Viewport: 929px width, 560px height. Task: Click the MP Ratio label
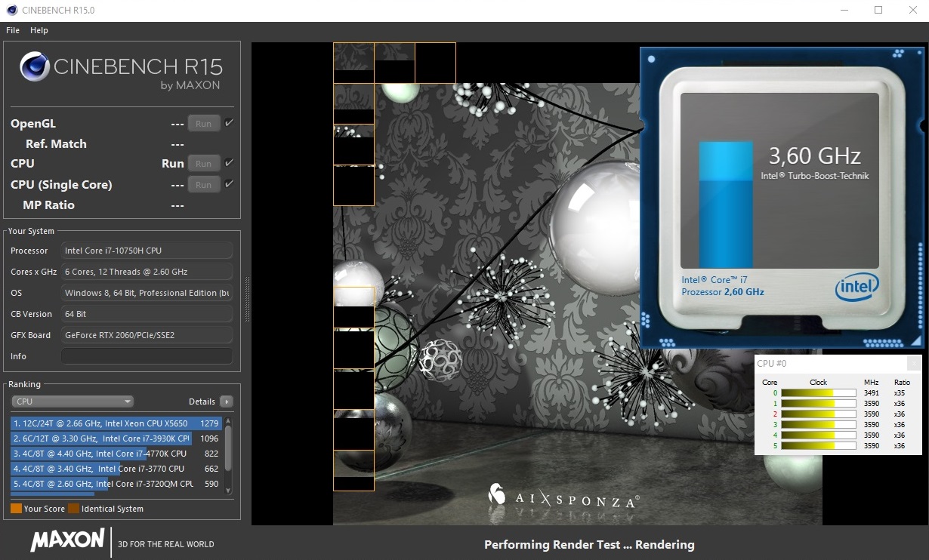coord(48,205)
